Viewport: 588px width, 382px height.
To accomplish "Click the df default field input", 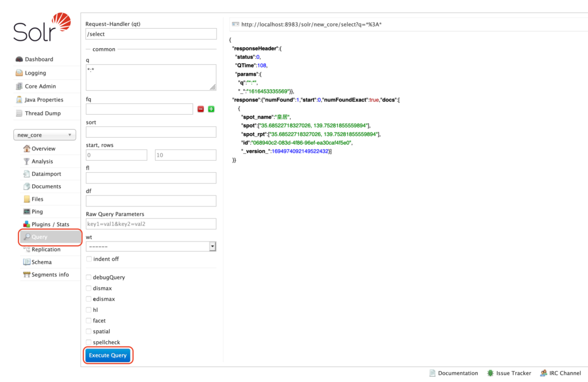I will coord(151,201).
